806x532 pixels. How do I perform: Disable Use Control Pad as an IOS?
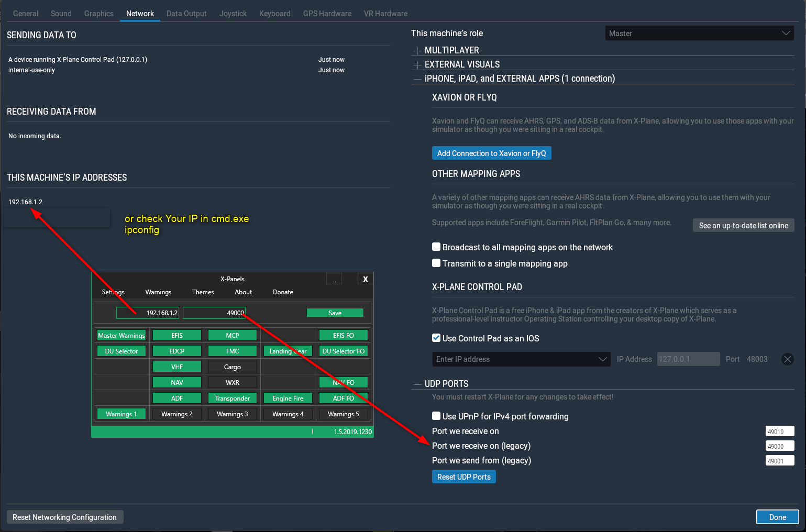pos(436,338)
